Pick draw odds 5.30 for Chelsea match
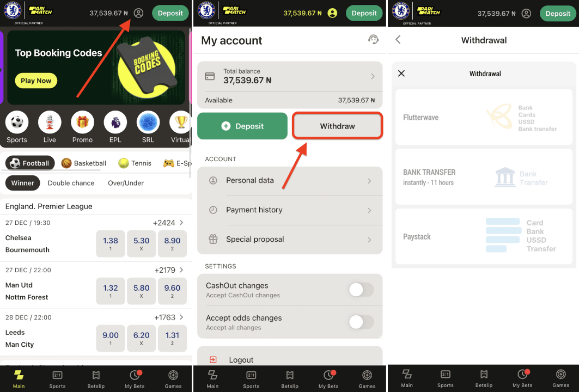The width and height of the screenshot is (579, 392). point(142,243)
